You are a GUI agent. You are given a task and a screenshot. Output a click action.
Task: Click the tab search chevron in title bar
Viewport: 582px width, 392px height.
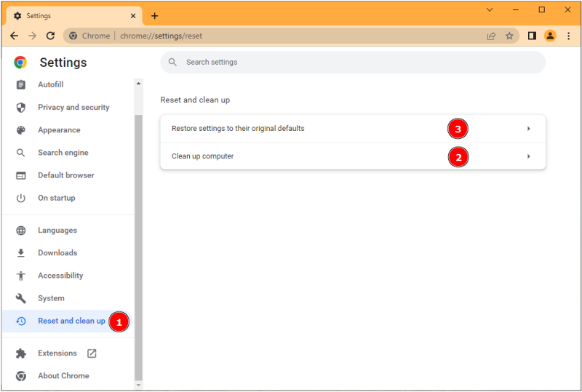pyautogui.click(x=490, y=9)
